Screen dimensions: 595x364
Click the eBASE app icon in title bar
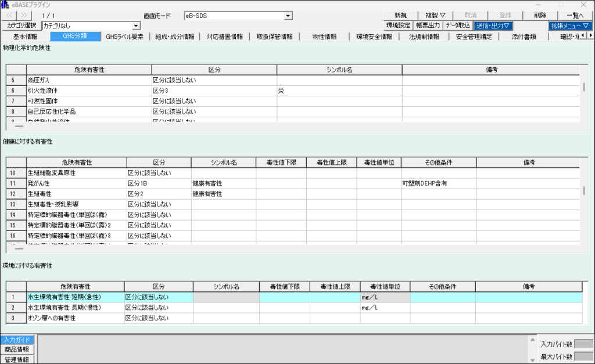pyautogui.click(x=5, y=5)
